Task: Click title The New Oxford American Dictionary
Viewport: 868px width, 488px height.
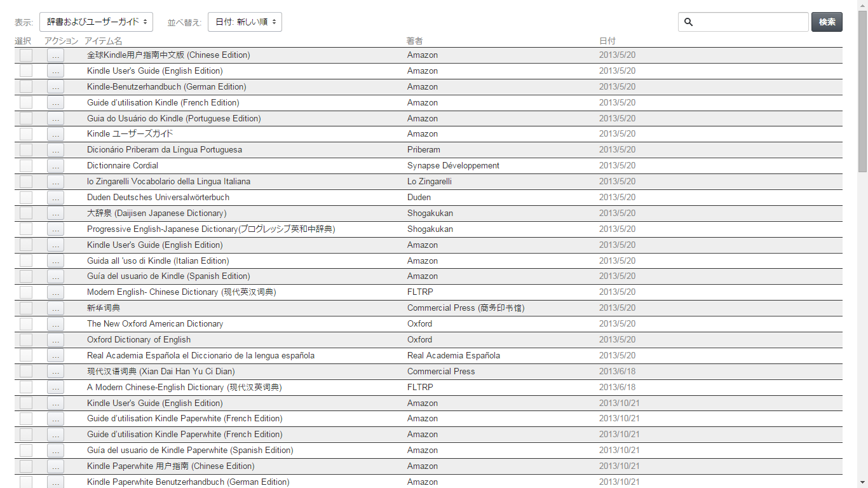Action: [155, 324]
